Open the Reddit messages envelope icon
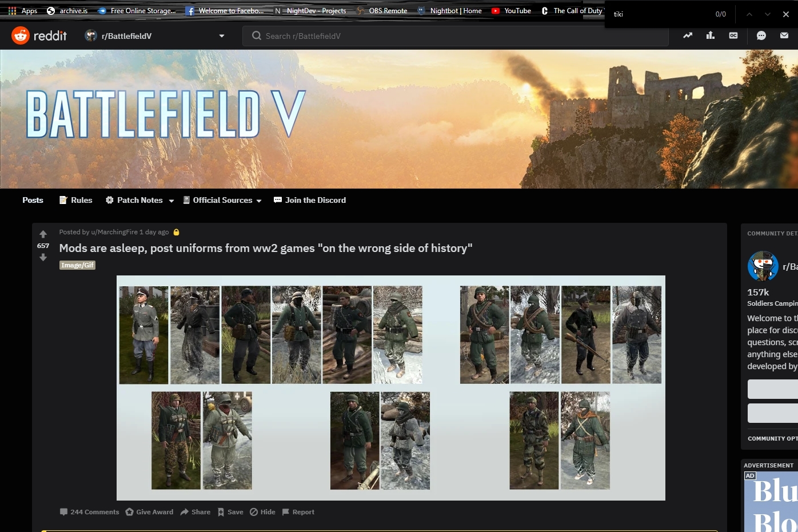Image resolution: width=798 pixels, height=532 pixels. (784, 35)
